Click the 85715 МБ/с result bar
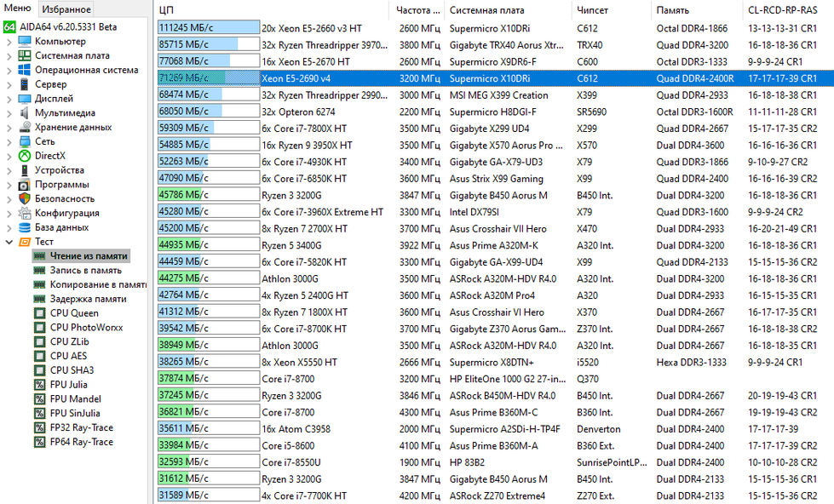834x504 pixels. tap(209, 44)
